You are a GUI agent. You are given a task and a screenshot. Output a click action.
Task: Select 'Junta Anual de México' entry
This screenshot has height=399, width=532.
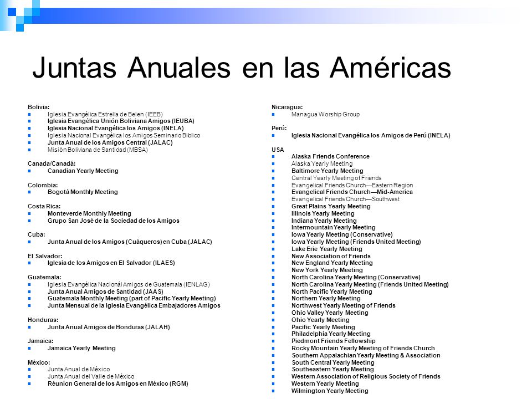click(x=79, y=369)
